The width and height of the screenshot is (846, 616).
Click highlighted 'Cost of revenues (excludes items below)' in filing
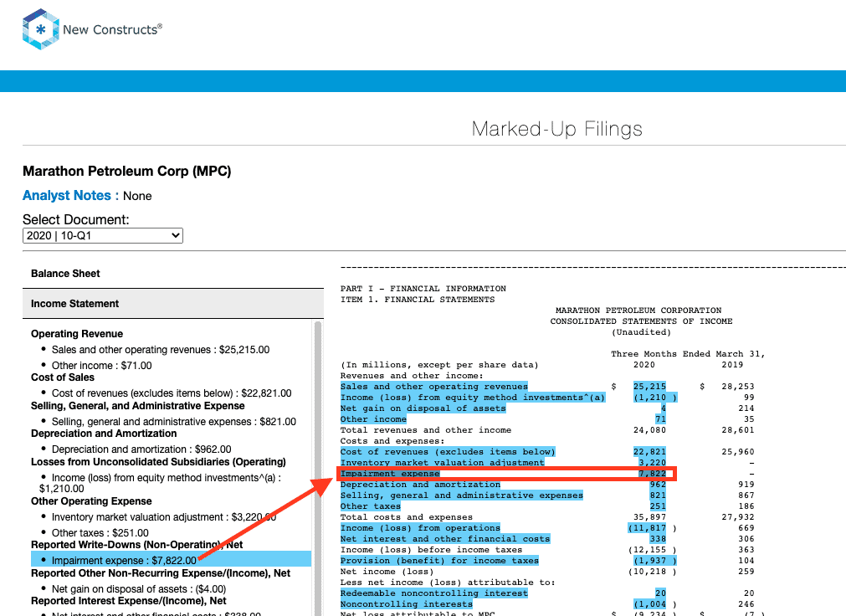click(x=448, y=452)
